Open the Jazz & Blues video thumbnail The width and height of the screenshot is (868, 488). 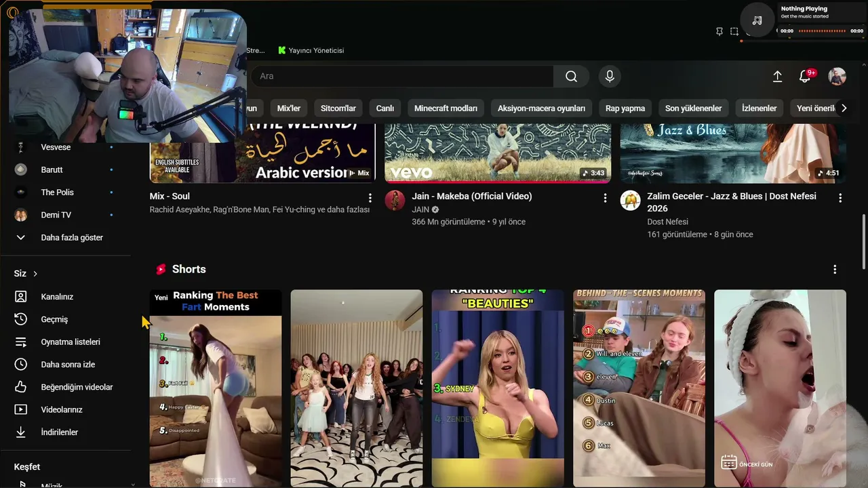click(733, 153)
